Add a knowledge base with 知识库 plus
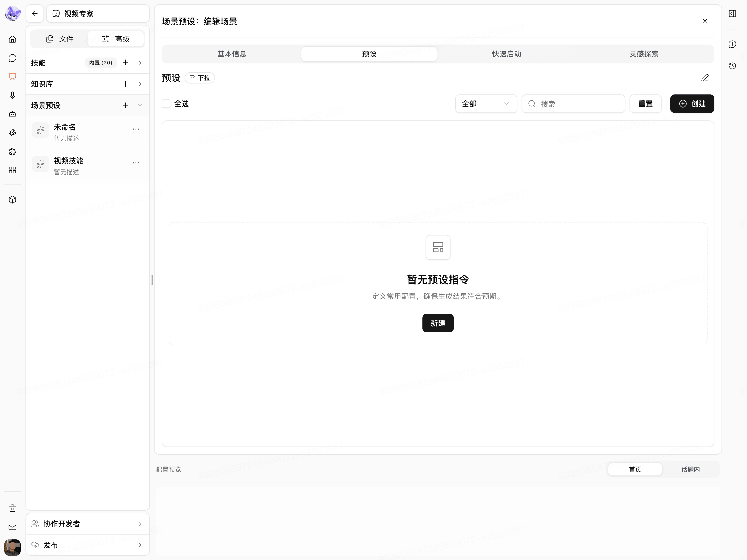Viewport: 747px width, 560px height. [x=125, y=84]
